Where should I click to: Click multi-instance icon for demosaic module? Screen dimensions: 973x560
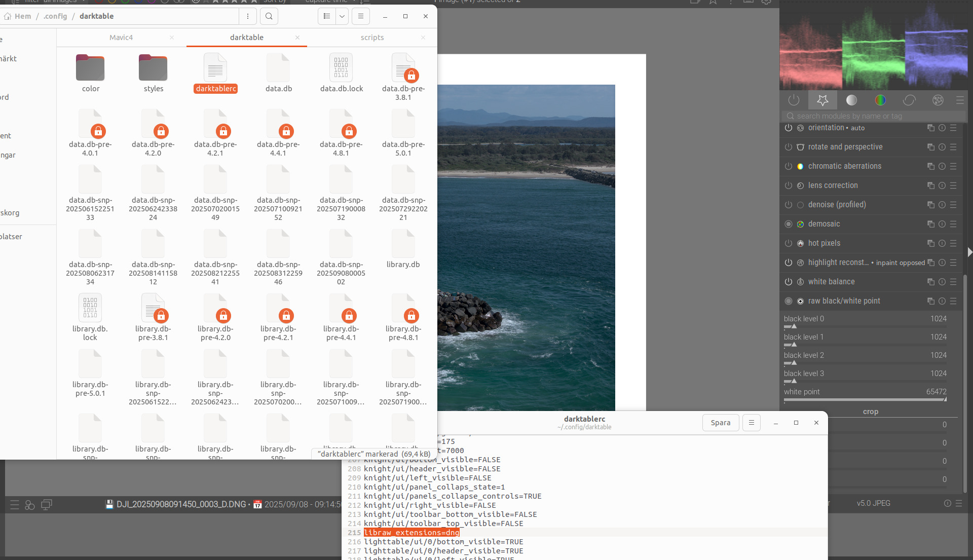pyautogui.click(x=930, y=224)
